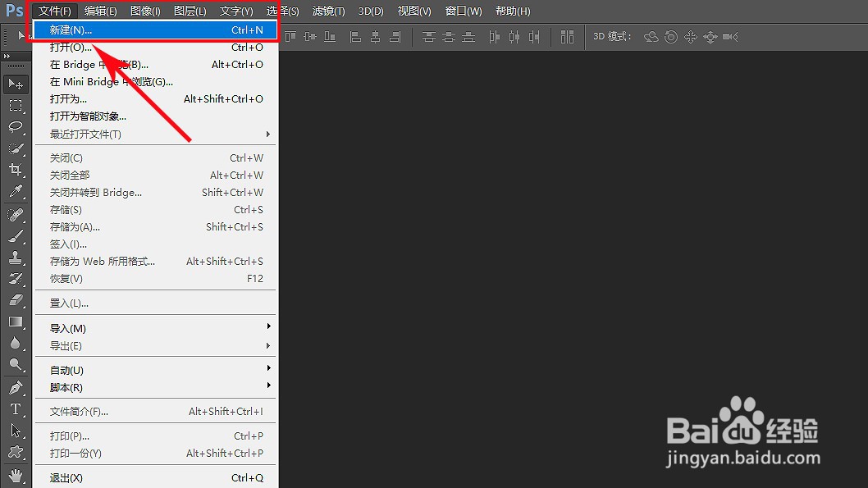Choose 打开(O)... from File menu
This screenshot has height=488, width=868.
tap(156, 47)
